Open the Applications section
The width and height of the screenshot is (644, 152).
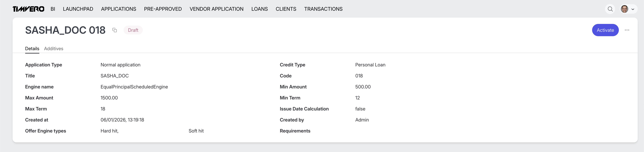coord(119,9)
